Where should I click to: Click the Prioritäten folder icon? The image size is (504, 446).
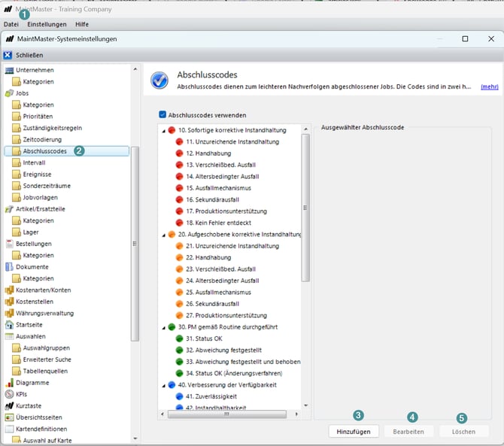[17, 116]
